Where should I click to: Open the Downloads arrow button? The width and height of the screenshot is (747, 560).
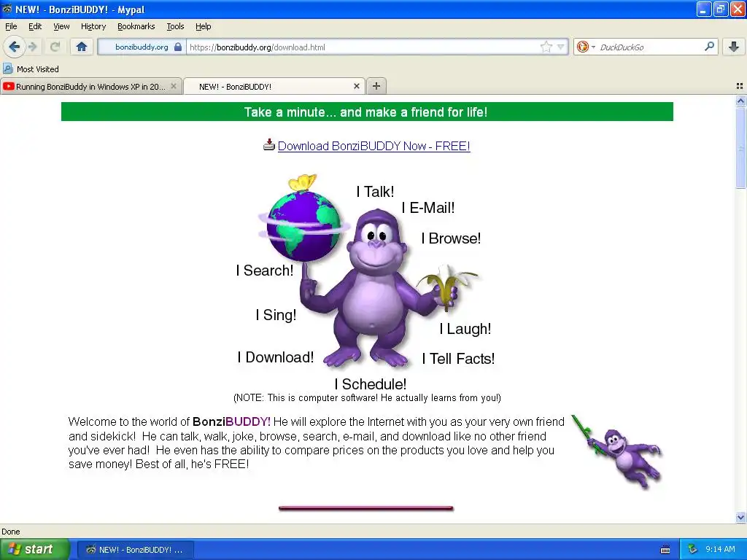pos(734,47)
